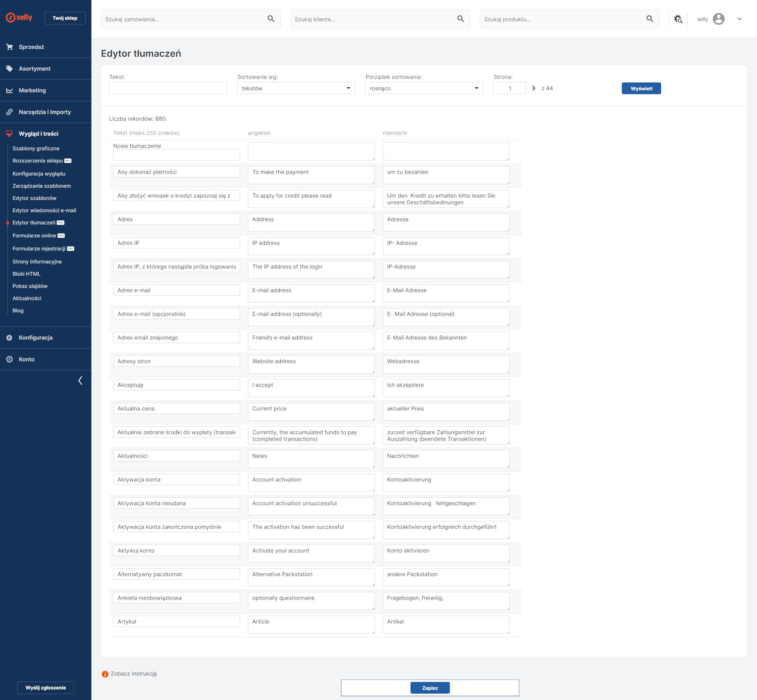Edit English translation 'To make the payment'

[311, 175]
